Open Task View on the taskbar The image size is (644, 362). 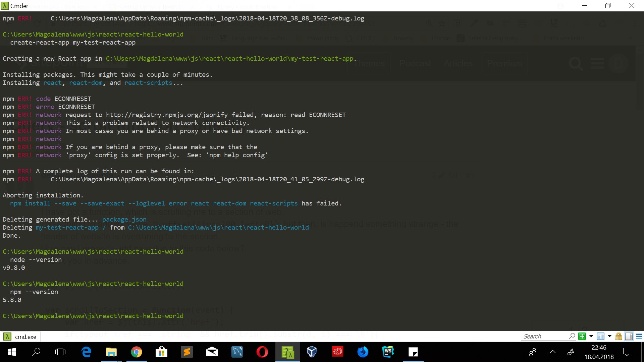click(x=60, y=352)
